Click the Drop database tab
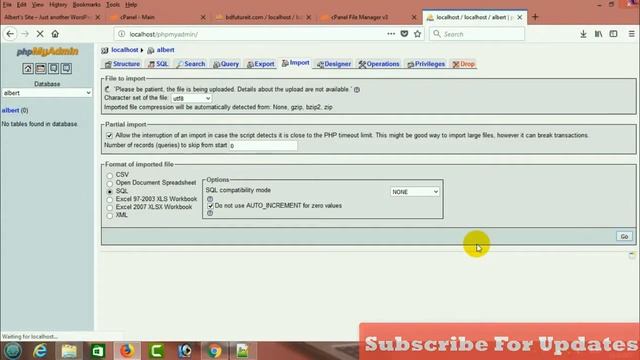 pyautogui.click(x=464, y=64)
